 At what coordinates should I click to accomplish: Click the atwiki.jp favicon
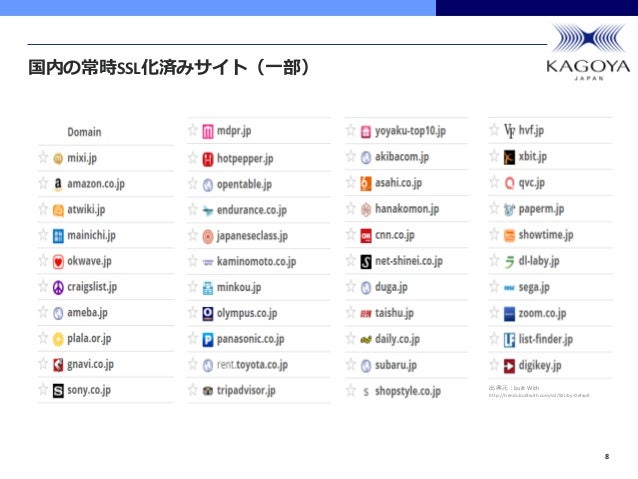[58, 210]
